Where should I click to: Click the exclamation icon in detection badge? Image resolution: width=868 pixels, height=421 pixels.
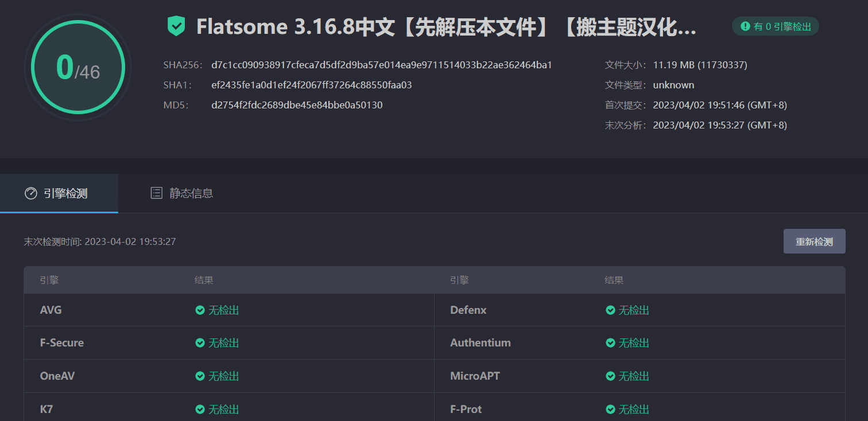745,26
